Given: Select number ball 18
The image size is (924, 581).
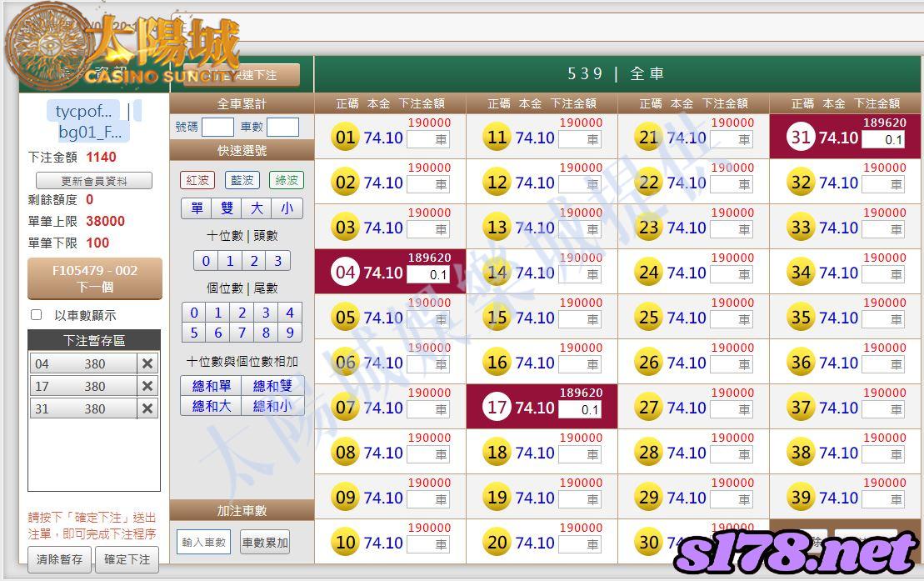Looking at the screenshot, I should point(497,453).
